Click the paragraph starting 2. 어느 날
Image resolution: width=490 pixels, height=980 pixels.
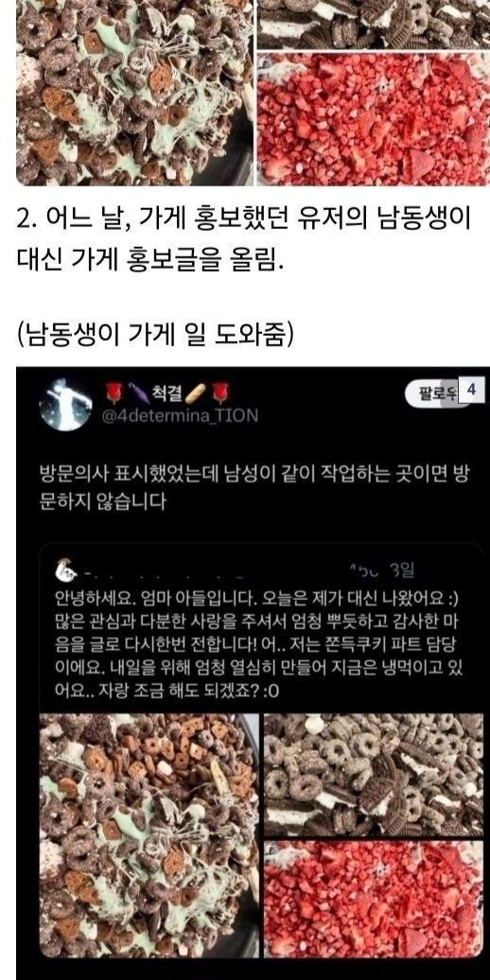click(244, 240)
